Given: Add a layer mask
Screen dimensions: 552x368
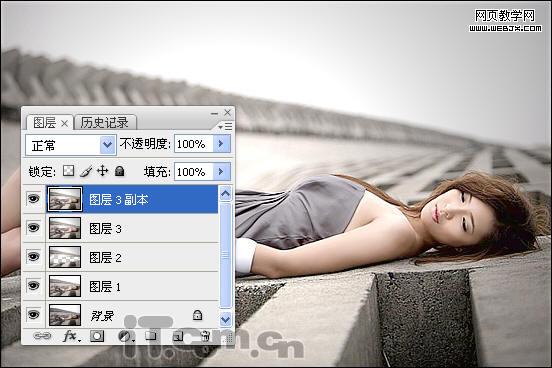Looking at the screenshot, I should 97,336.
